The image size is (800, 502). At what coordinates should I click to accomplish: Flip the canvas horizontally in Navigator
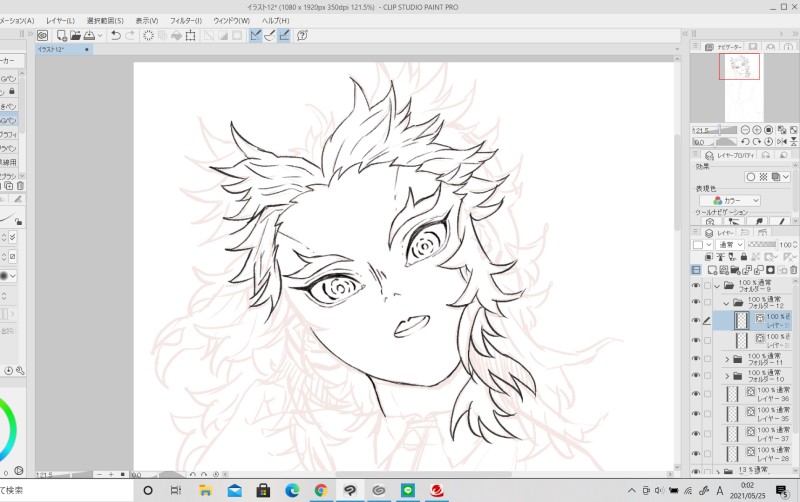click(784, 143)
